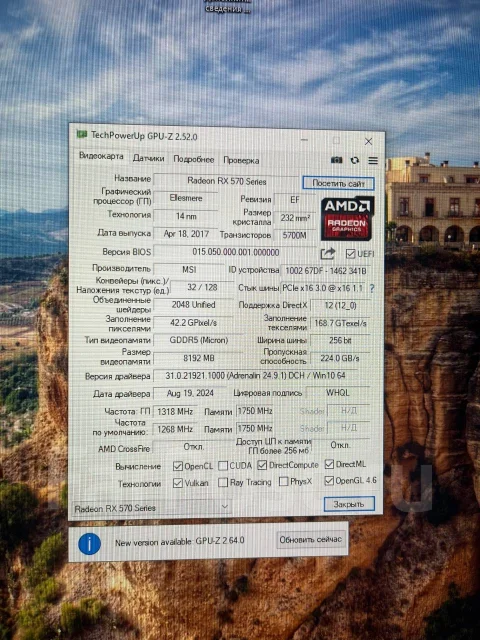Click the digital signature value WHQL

(x=338, y=393)
